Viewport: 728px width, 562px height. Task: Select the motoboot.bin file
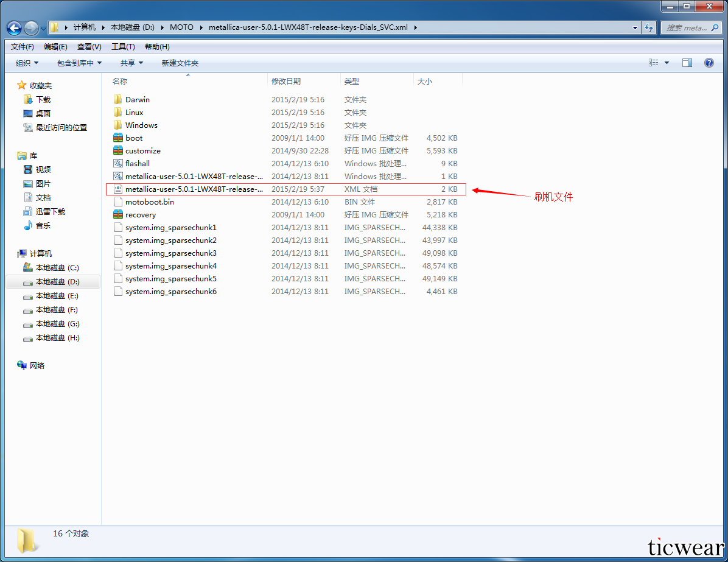click(x=149, y=202)
